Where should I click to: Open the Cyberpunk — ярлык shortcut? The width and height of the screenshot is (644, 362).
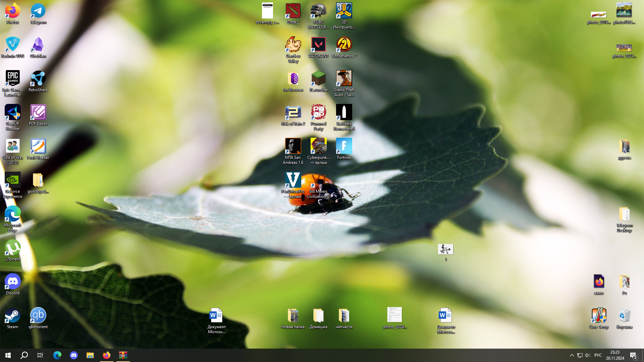(319, 151)
